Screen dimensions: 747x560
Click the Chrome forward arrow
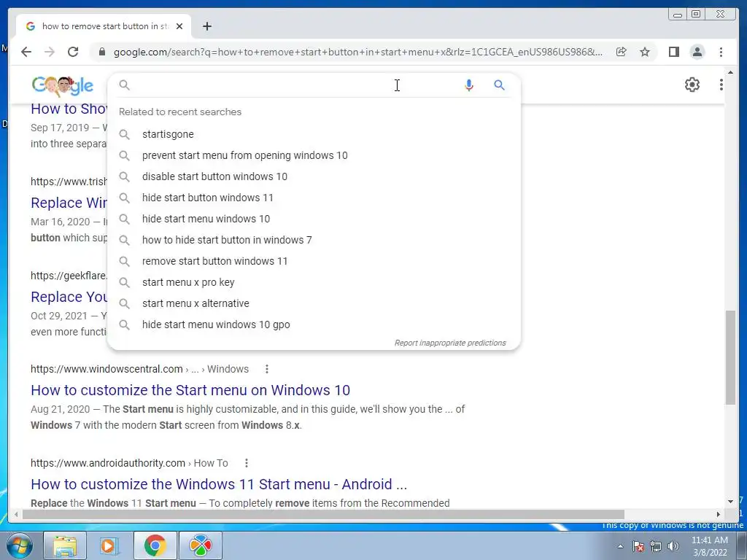(x=50, y=52)
